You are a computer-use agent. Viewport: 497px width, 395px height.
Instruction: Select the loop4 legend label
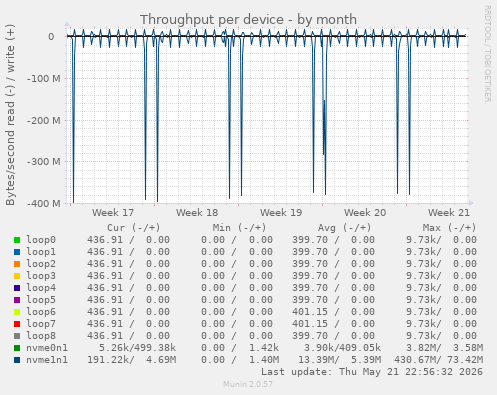coord(41,288)
